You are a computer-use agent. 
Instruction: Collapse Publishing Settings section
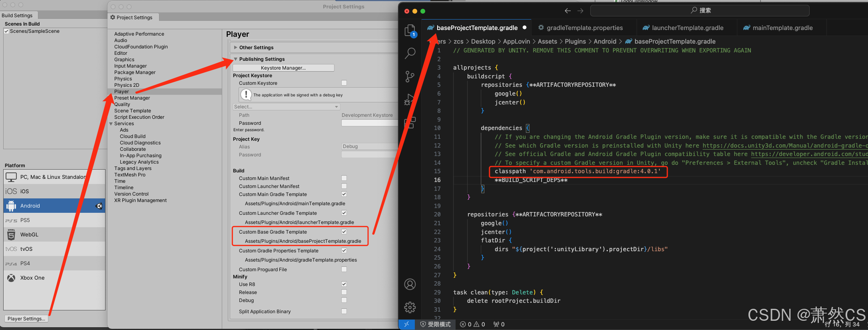coord(236,59)
